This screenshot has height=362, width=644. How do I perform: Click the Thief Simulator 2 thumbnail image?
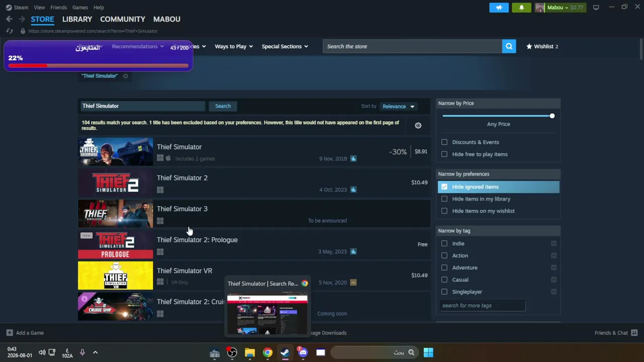[x=115, y=183]
